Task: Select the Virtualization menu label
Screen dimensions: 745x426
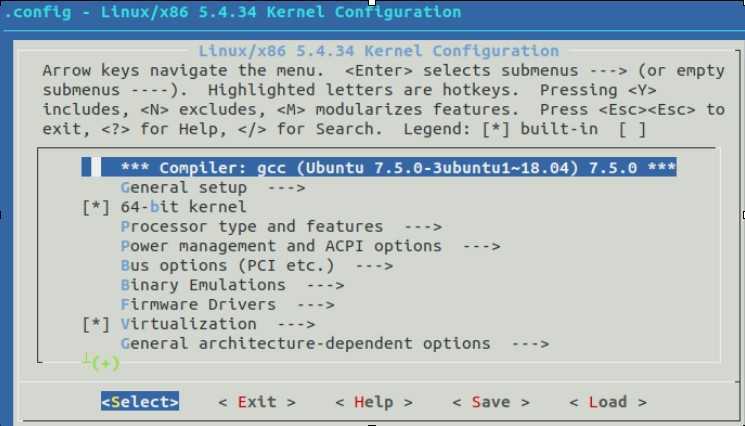Action: coord(189,324)
